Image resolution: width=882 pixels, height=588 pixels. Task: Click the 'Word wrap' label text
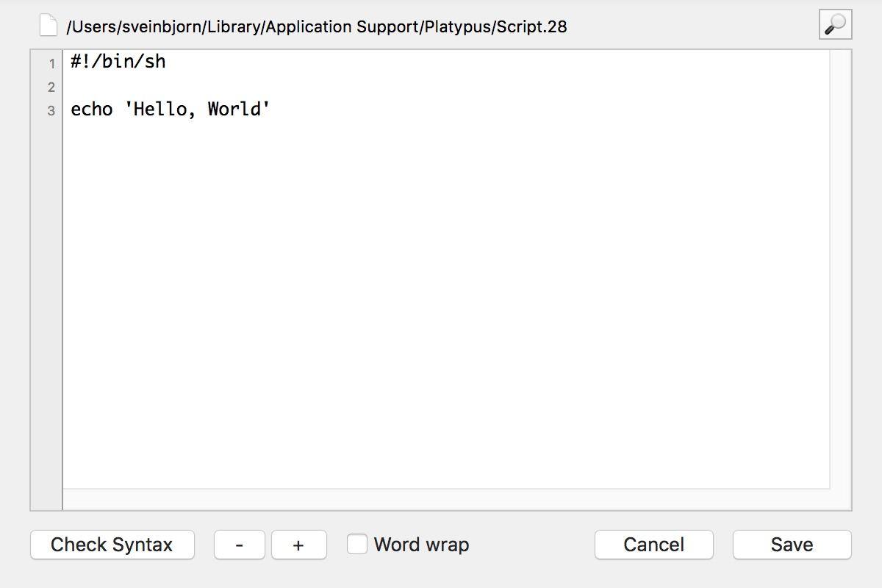pyautogui.click(x=421, y=545)
